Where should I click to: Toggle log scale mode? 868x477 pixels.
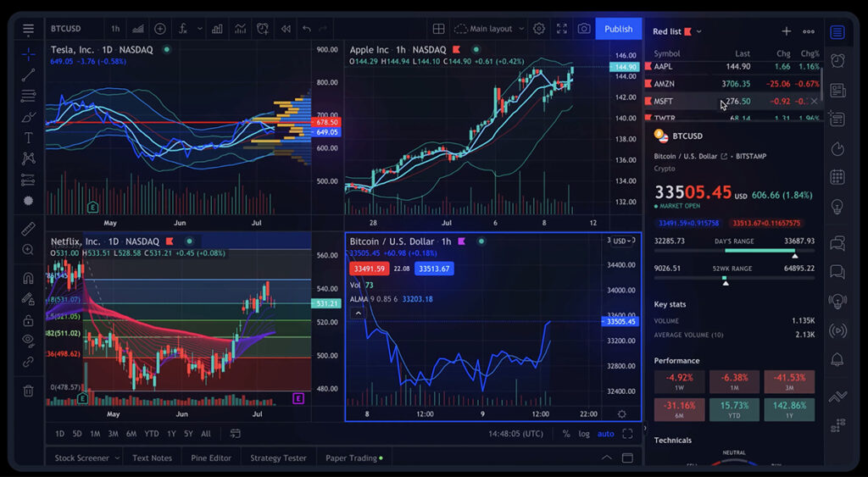pyautogui.click(x=584, y=434)
